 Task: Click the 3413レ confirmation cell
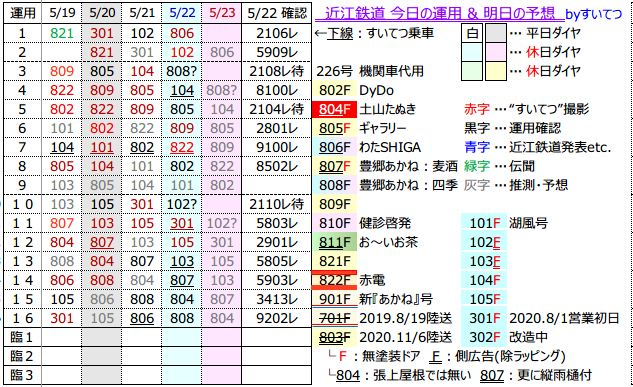click(x=277, y=299)
